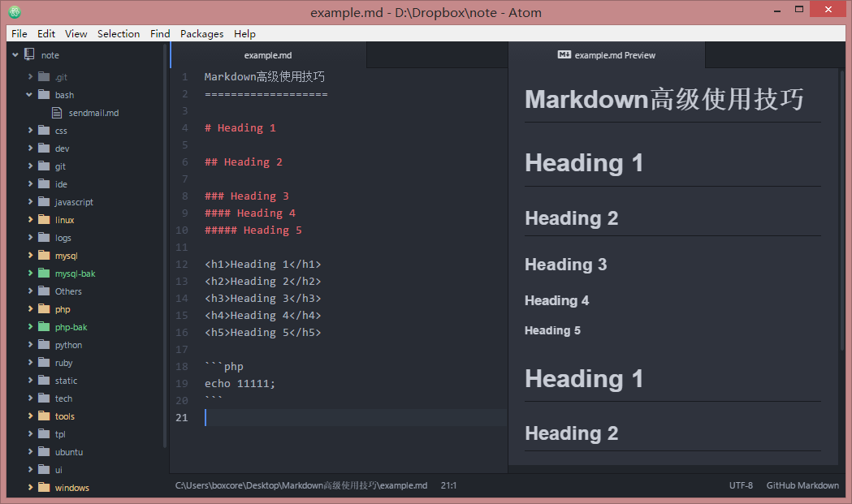Expand the css folder chevron

coord(30,131)
